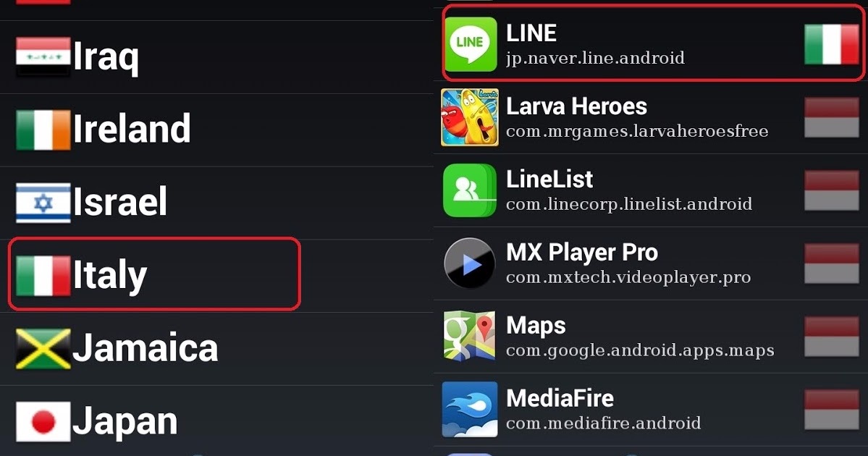Viewport: 868px width, 456px height.
Task: Change the Italy flag next to LINE
Action: pyautogui.click(x=832, y=44)
